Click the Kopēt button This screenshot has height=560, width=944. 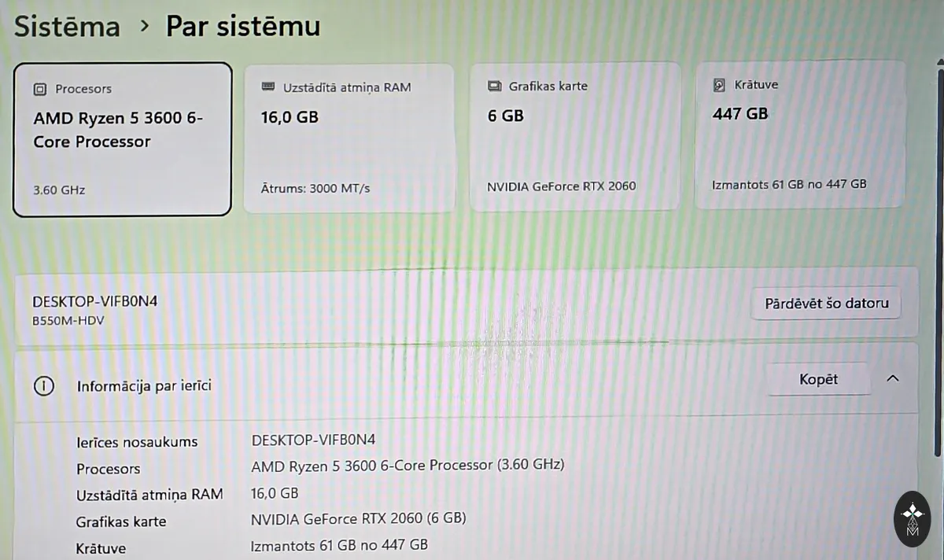pyautogui.click(x=818, y=379)
